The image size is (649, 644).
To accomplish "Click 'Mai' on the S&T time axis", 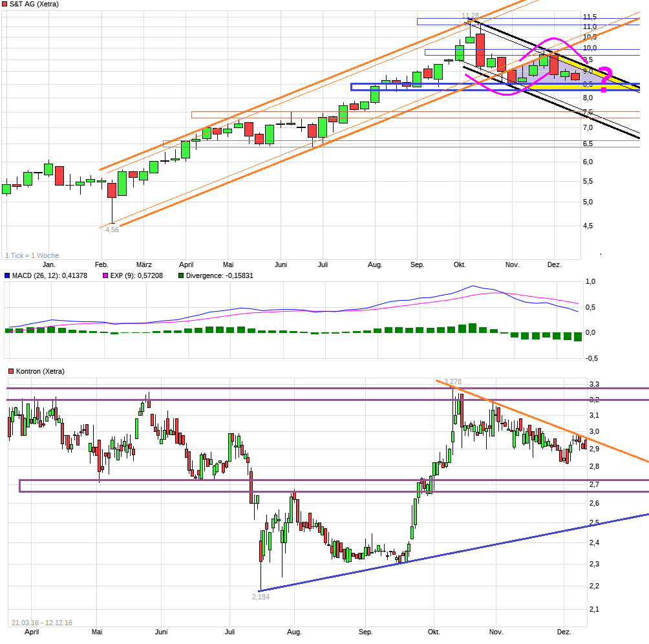I will click(x=228, y=264).
